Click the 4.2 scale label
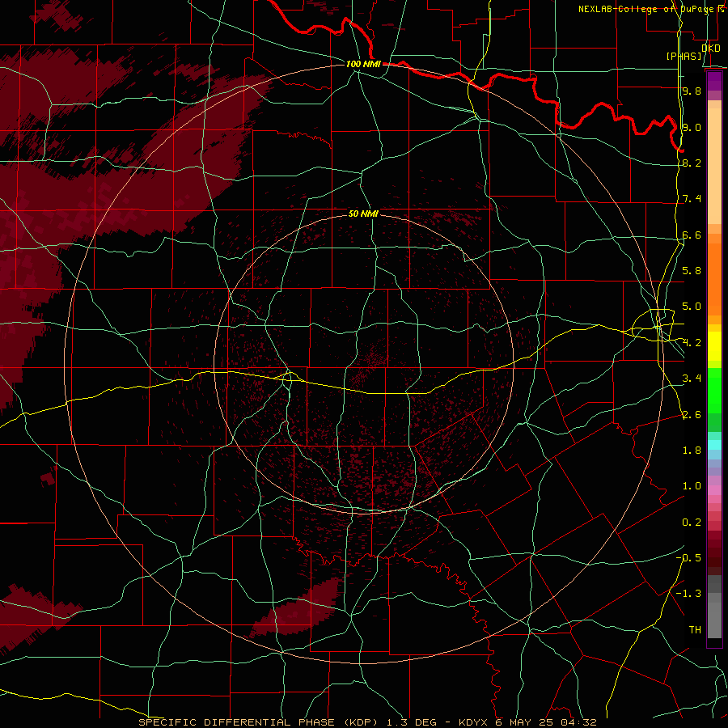The height and width of the screenshot is (728, 728). pyautogui.click(x=692, y=343)
